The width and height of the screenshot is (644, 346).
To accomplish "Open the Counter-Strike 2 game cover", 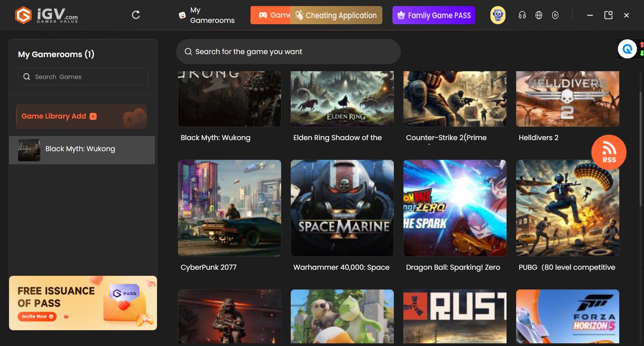I will click(x=455, y=99).
